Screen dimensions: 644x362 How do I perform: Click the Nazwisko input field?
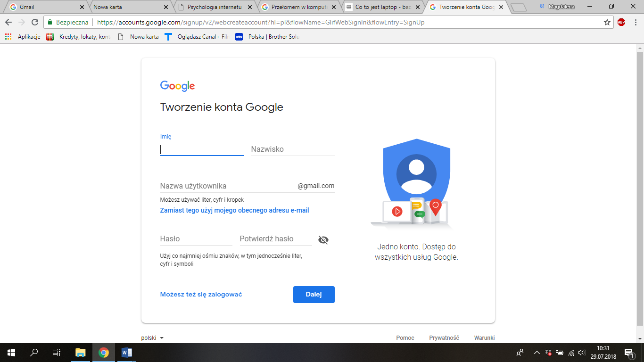(292, 149)
